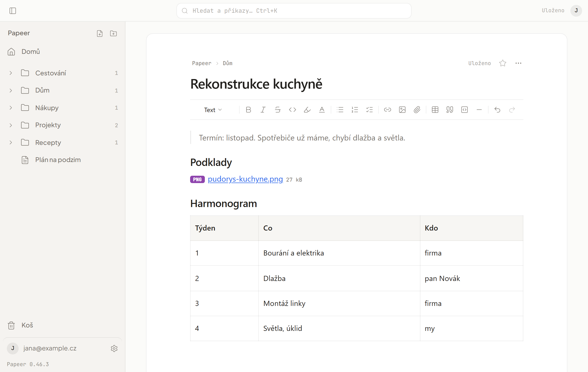This screenshot has width=588, height=372.
Task: Open the J user avatar top right
Action: pos(576,11)
